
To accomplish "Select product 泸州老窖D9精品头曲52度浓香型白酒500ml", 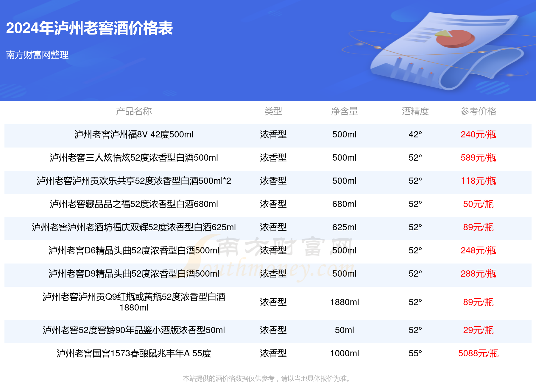I will [x=134, y=274].
